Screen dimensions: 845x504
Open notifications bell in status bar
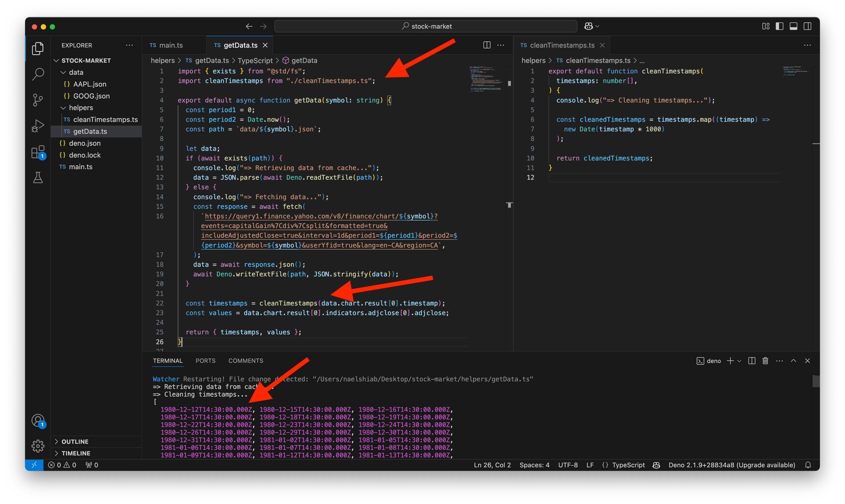pos(808,465)
